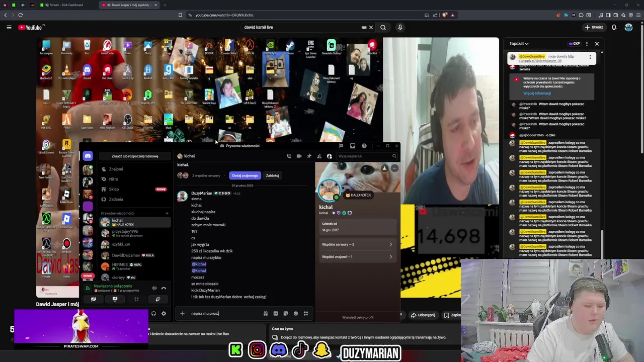Viewport: 644px width, 362px height.
Task: Click the 0XP points badge in chat
Action: [574, 44]
